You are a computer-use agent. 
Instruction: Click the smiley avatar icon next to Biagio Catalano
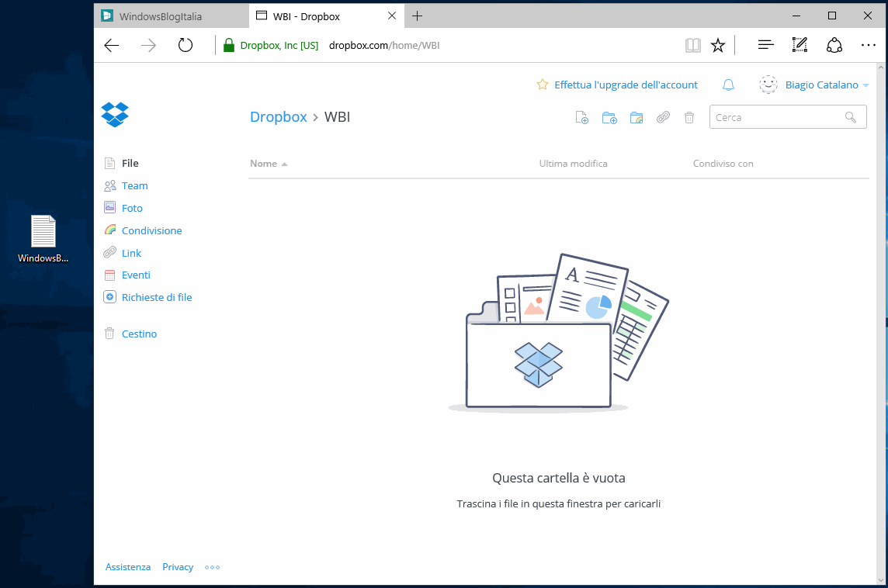768,85
